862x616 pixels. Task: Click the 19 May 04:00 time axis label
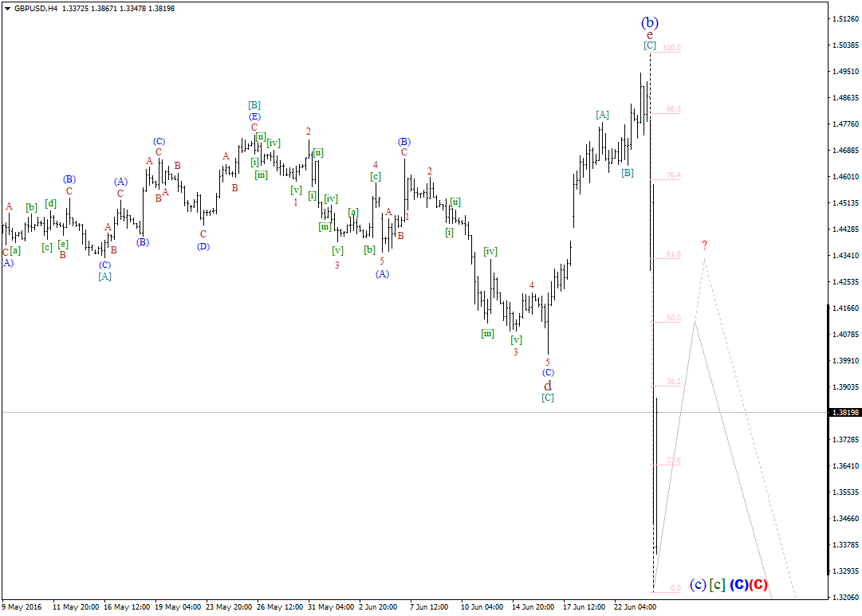(178, 607)
